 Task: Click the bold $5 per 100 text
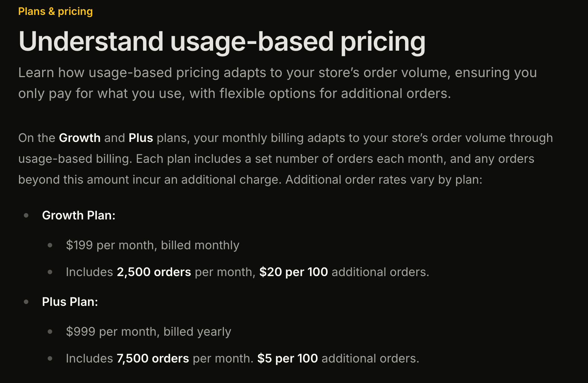point(288,358)
